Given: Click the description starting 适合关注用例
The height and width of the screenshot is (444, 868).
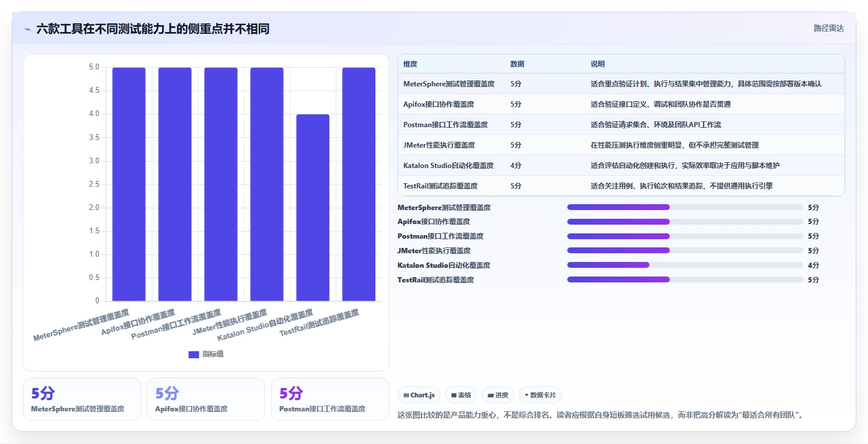Looking at the screenshot, I should pyautogui.click(x=681, y=186).
